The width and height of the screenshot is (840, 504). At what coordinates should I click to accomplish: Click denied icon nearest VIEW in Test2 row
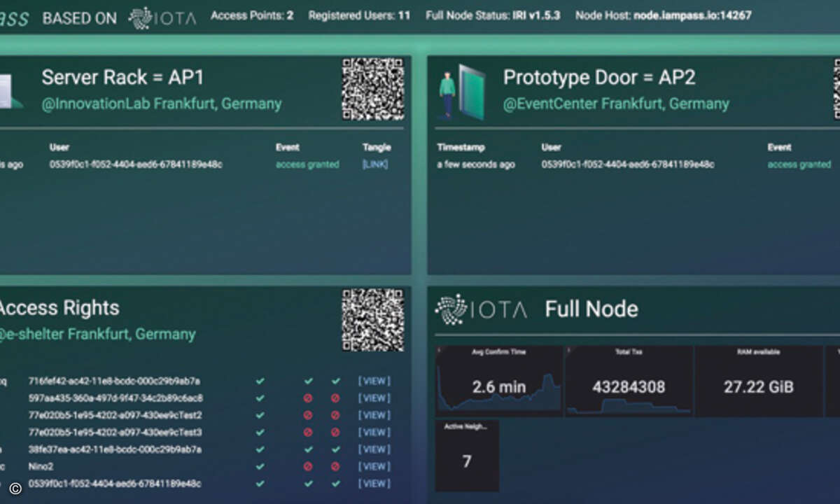click(335, 415)
